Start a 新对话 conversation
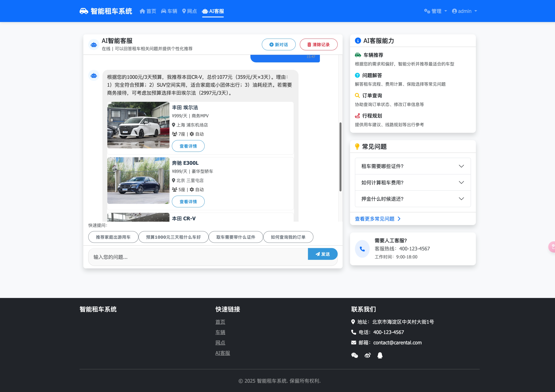 click(x=279, y=45)
